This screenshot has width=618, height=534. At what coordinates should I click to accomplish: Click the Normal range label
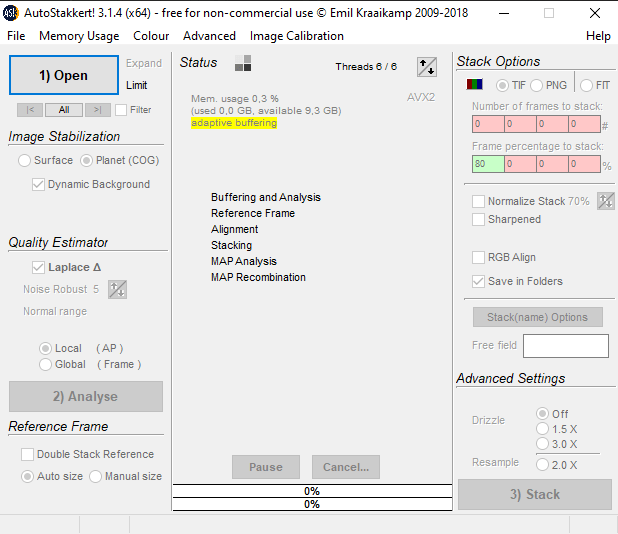tap(55, 311)
